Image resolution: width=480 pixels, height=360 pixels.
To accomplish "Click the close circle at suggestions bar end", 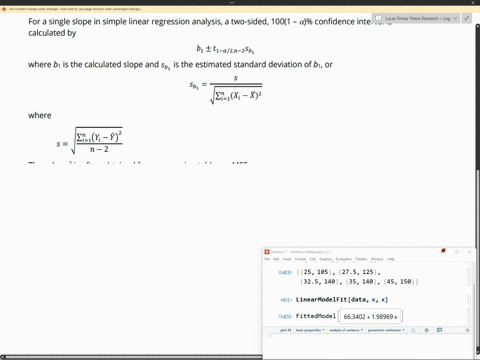I will (x=467, y=330).
